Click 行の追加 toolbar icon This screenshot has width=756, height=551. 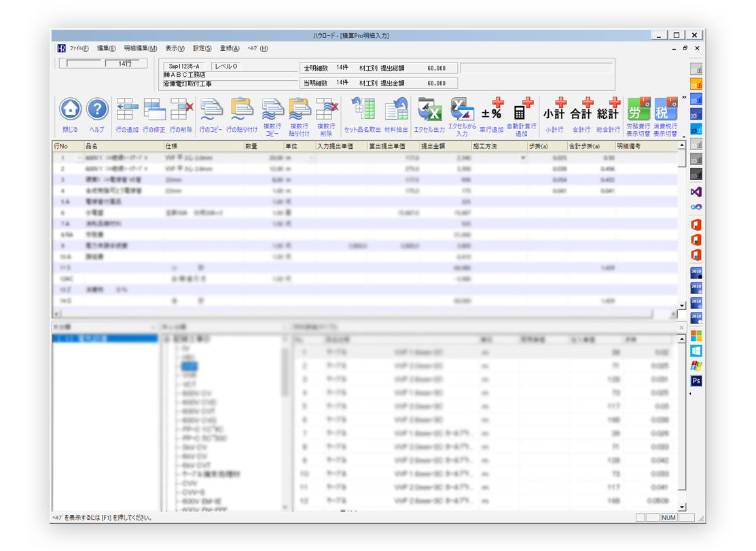[127, 110]
